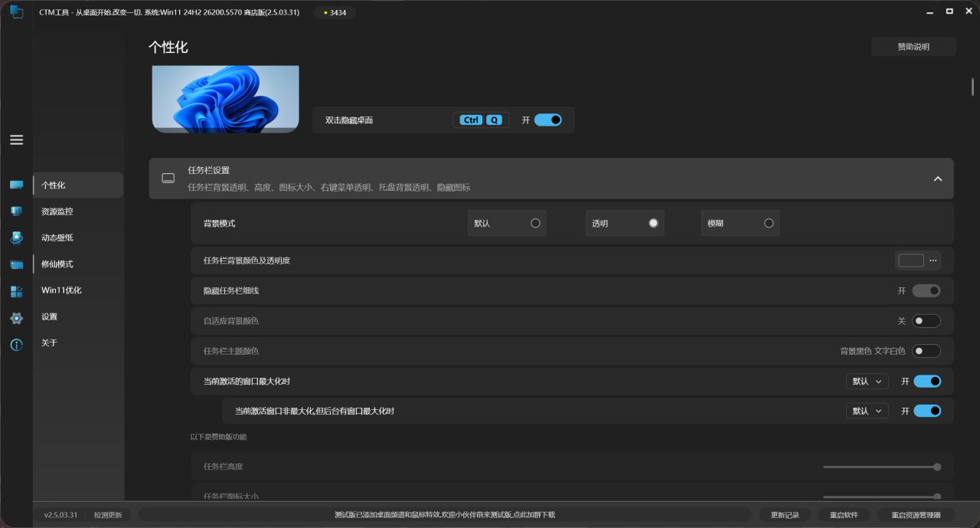Click taskbar background color swatch
The height and width of the screenshot is (528, 980).
coord(911,261)
